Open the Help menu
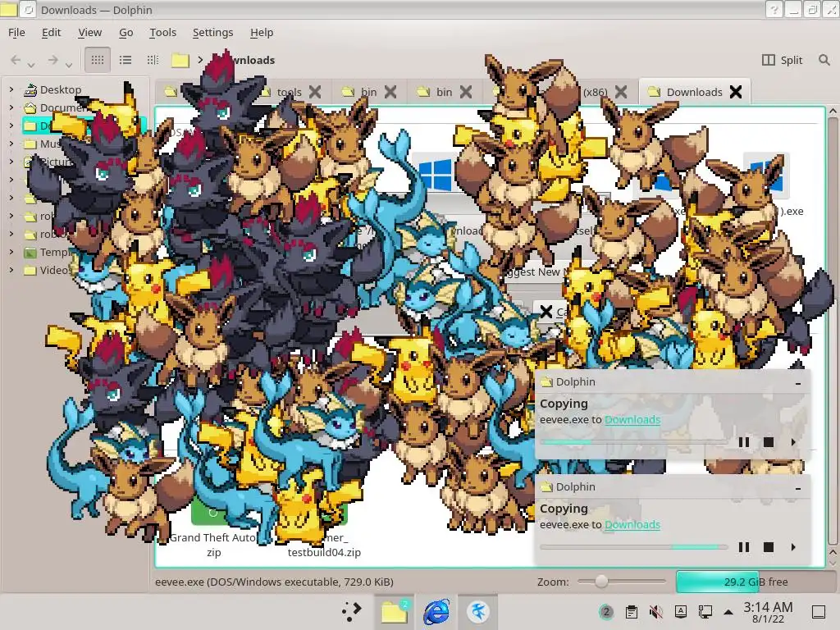 pyautogui.click(x=262, y=33)
